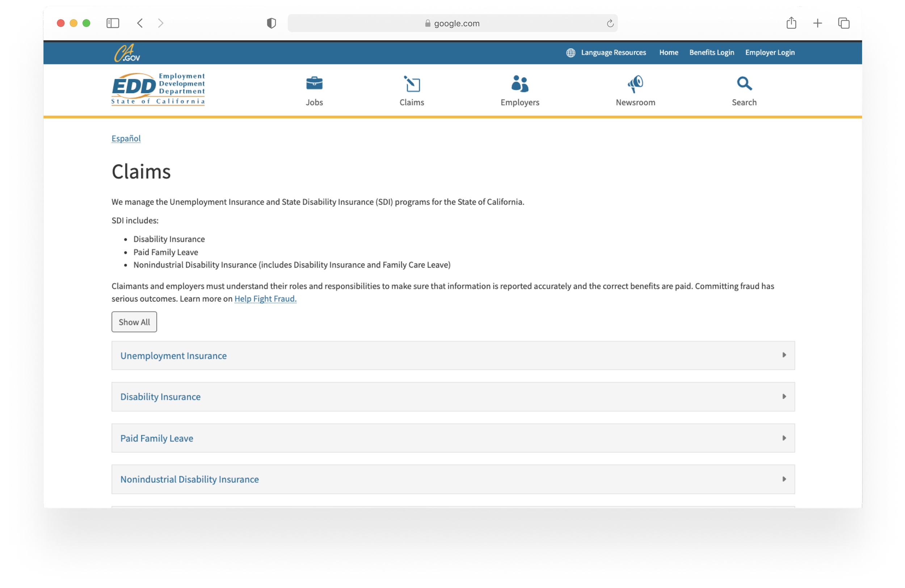Screen dimensions: 905x588
Task: Go to Employer Login
Action: click(x=770, y=52)
